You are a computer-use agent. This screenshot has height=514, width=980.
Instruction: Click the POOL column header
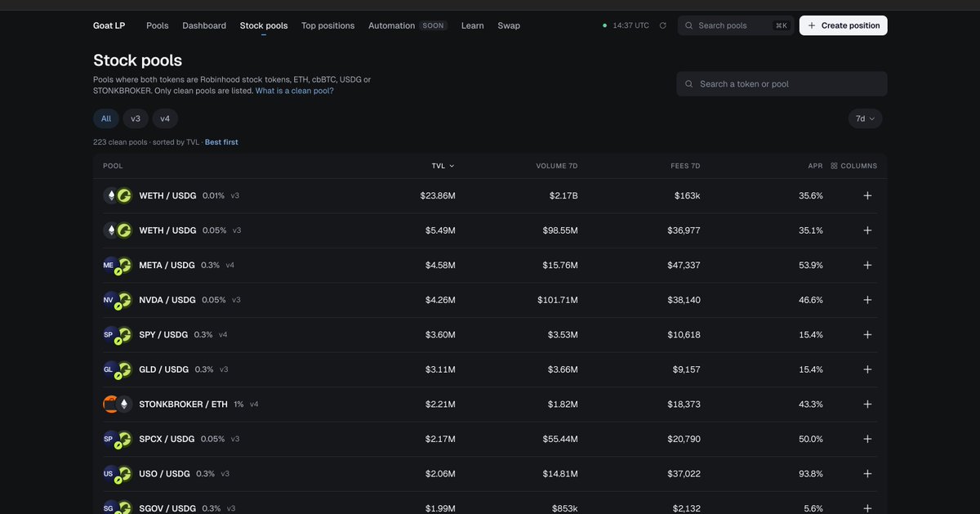113,166
